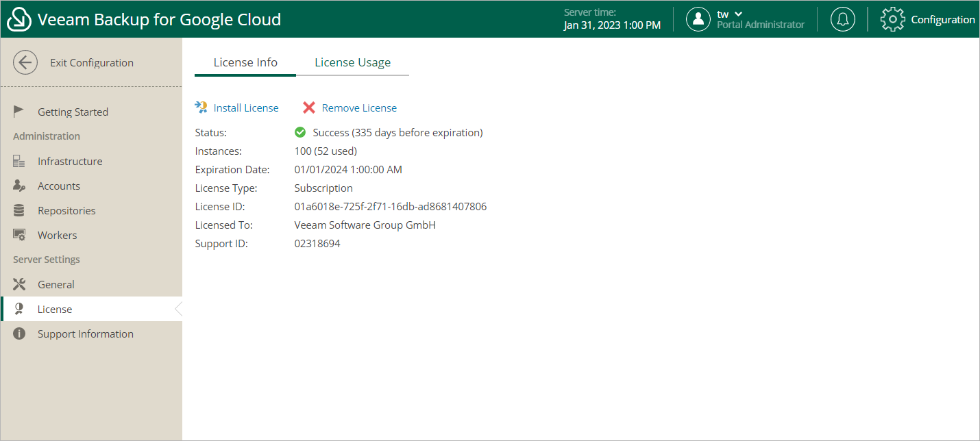
Task: Click Veeam Software Group GmbH value
Action: pyautogui.click(x=365, y=225)
